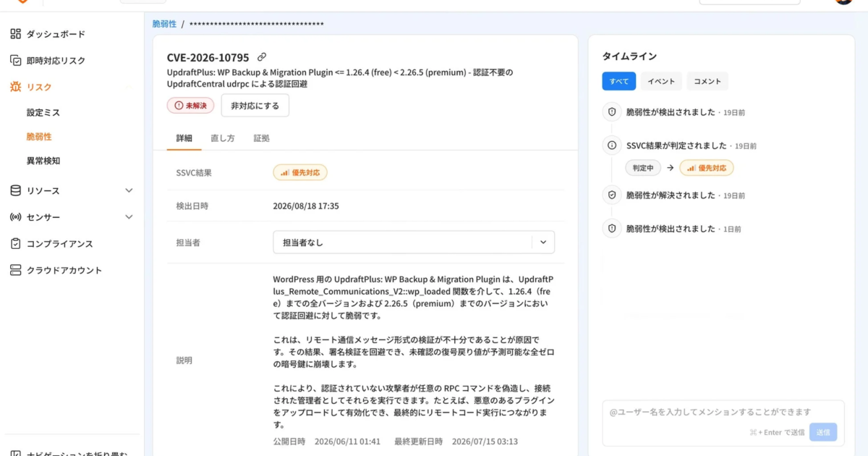Click 脆弱性が解決されました shield check icon
868x456 pixels.
612,195
